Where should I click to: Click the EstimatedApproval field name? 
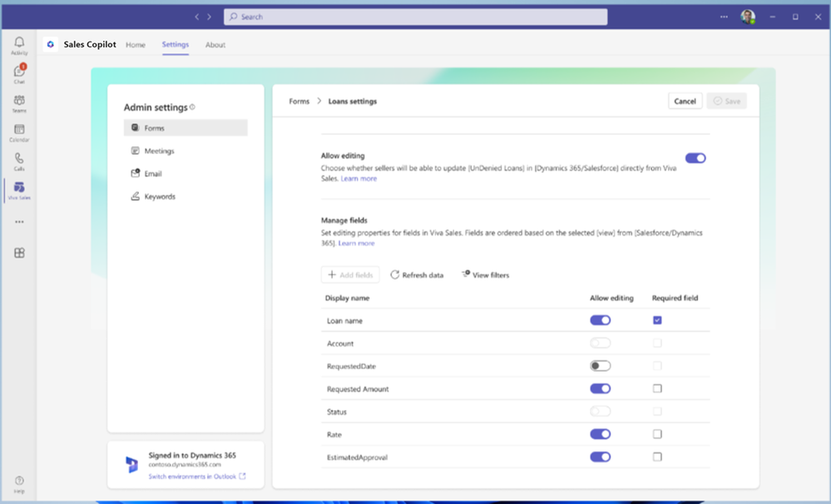click(x=357, y=457)
